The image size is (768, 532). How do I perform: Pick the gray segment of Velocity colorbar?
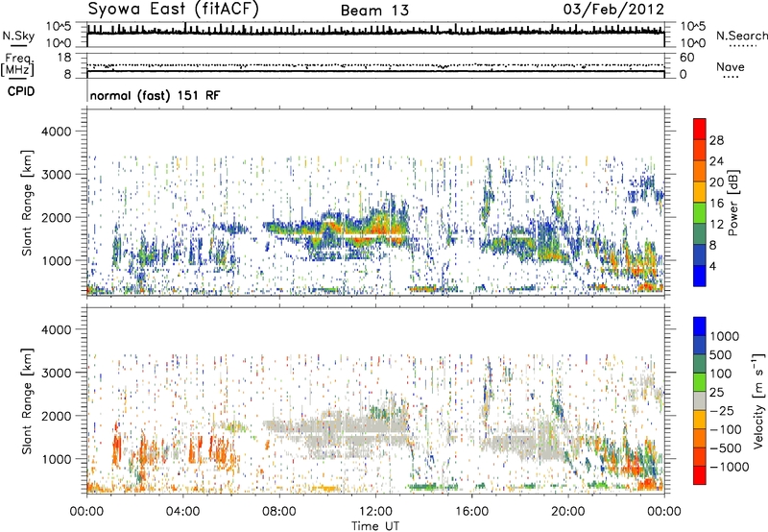click(700, 401)
